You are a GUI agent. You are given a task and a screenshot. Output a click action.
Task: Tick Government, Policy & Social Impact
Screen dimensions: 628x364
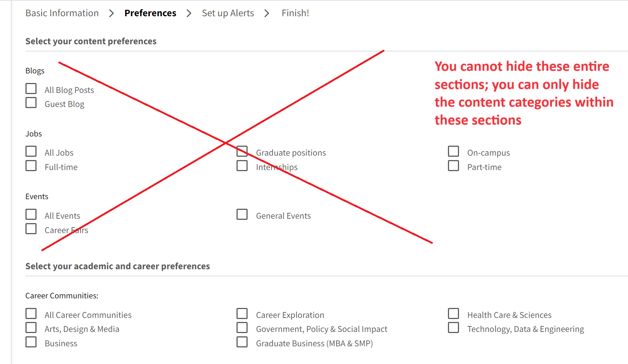(242, 328)
